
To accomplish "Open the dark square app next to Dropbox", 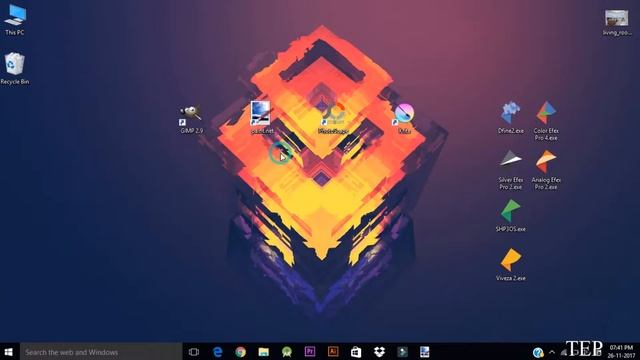I will (402, 352).
